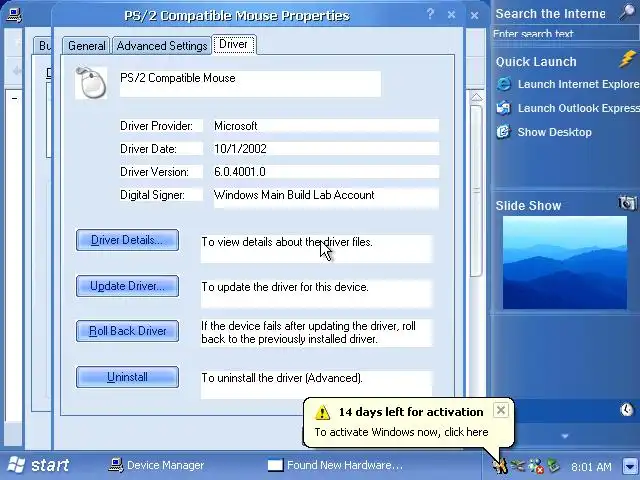Open the taskbar tray dropdown arrow
Viewport: 640px width, 480px height.
point(630,466)
